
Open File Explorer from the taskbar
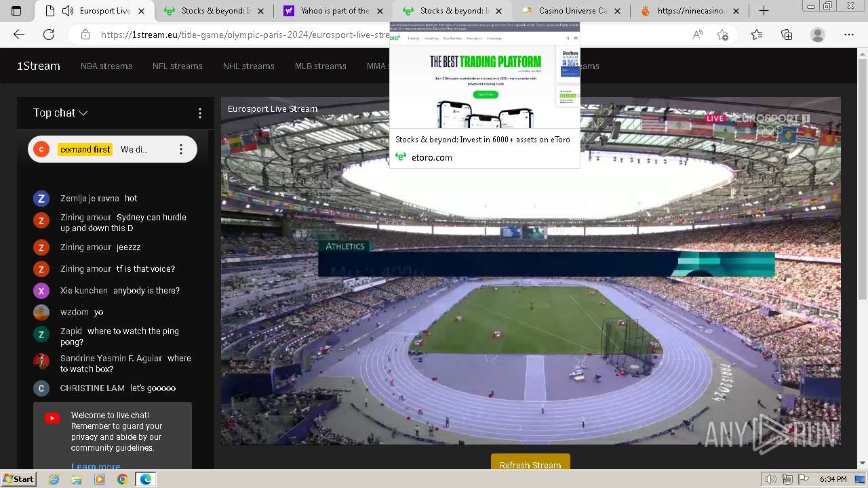click(77, 479)
